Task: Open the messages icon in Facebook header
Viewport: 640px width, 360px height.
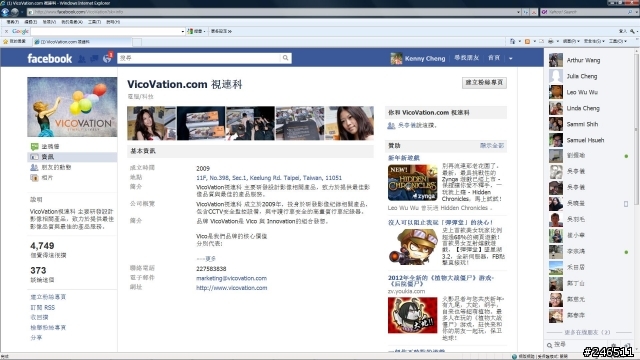Action: 94,59
